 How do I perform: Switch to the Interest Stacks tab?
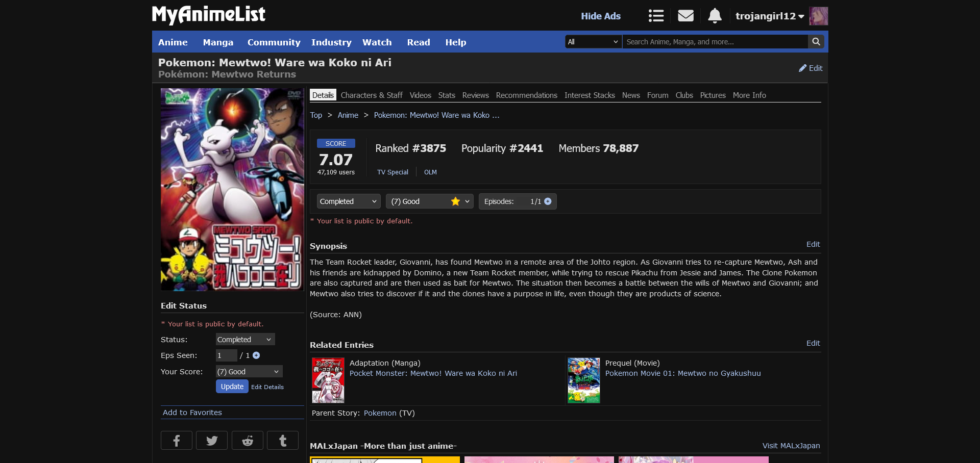click(590, 95)
